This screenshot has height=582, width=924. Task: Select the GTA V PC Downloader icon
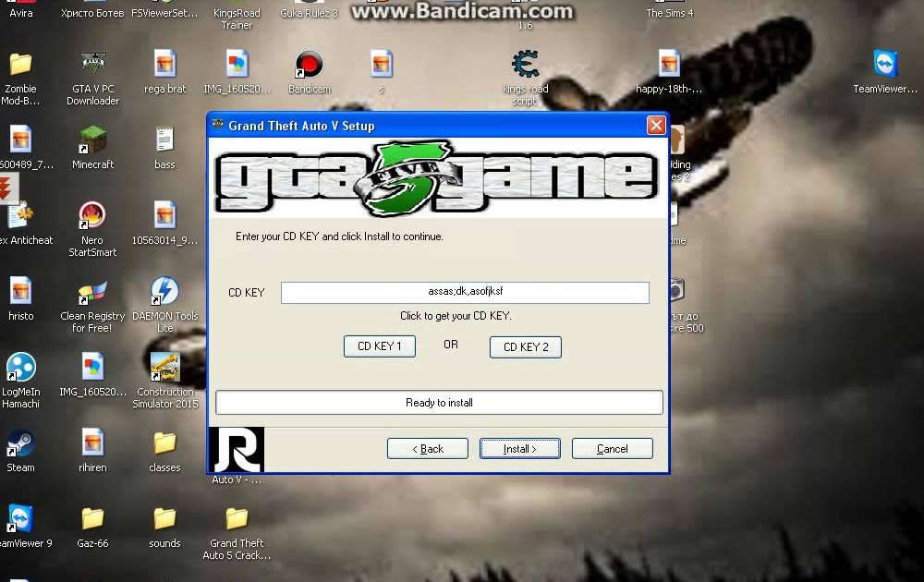pyautogui.click(x=93, y=64)
